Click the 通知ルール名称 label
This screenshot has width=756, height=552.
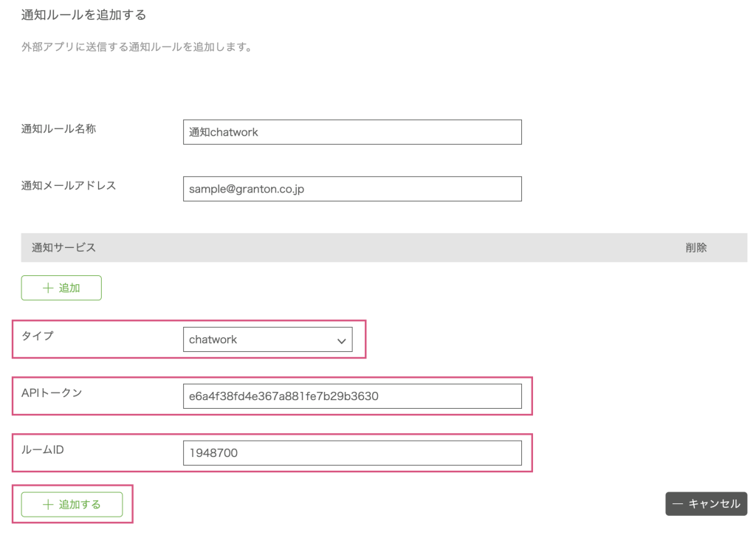click(58, 128)
